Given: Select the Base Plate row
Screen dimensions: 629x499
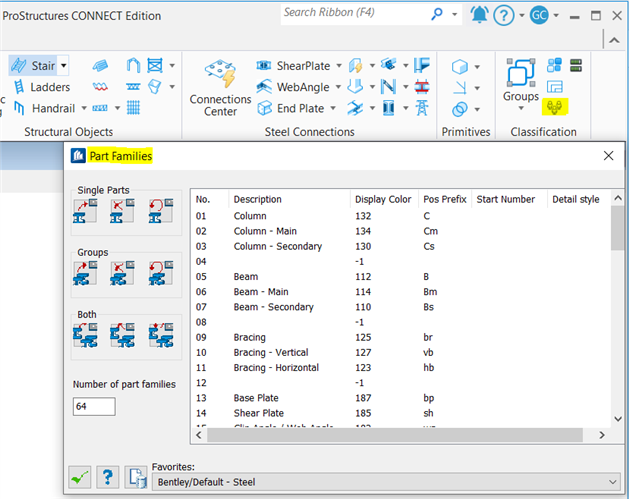Looking at the screenshot, I should click(x=401, y=398).
